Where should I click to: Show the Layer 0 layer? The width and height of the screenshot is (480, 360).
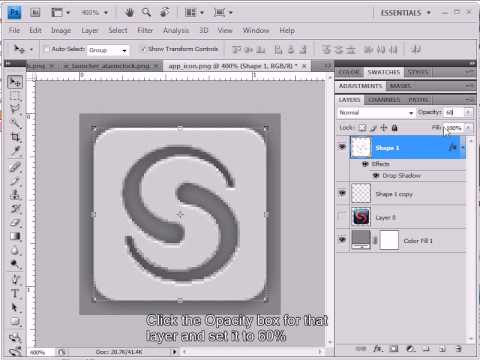point(342,216)
